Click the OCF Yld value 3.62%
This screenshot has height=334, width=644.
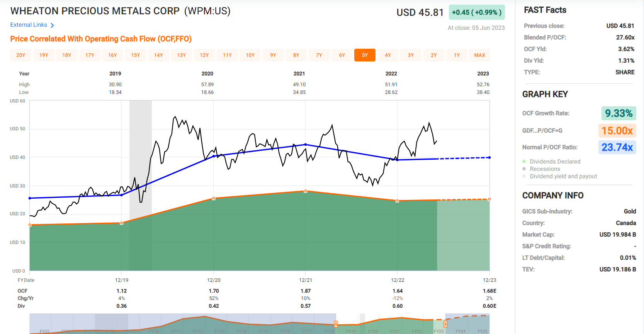pos(626,49)
